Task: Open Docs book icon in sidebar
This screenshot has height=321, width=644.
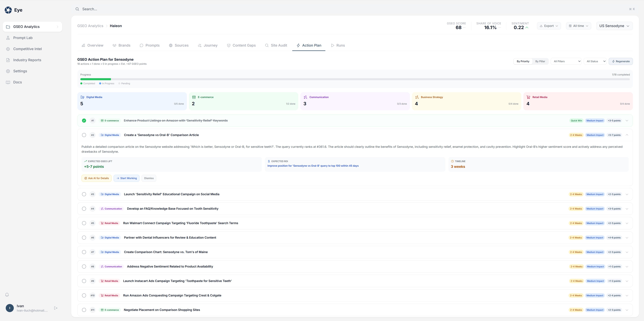Action: (x=8, y=82)
